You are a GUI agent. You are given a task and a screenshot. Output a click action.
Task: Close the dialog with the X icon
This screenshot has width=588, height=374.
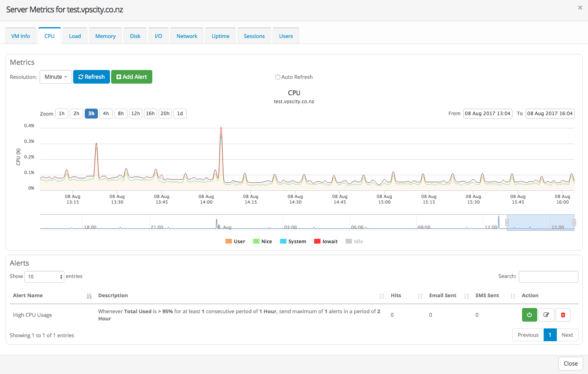(x=580, y=8)
